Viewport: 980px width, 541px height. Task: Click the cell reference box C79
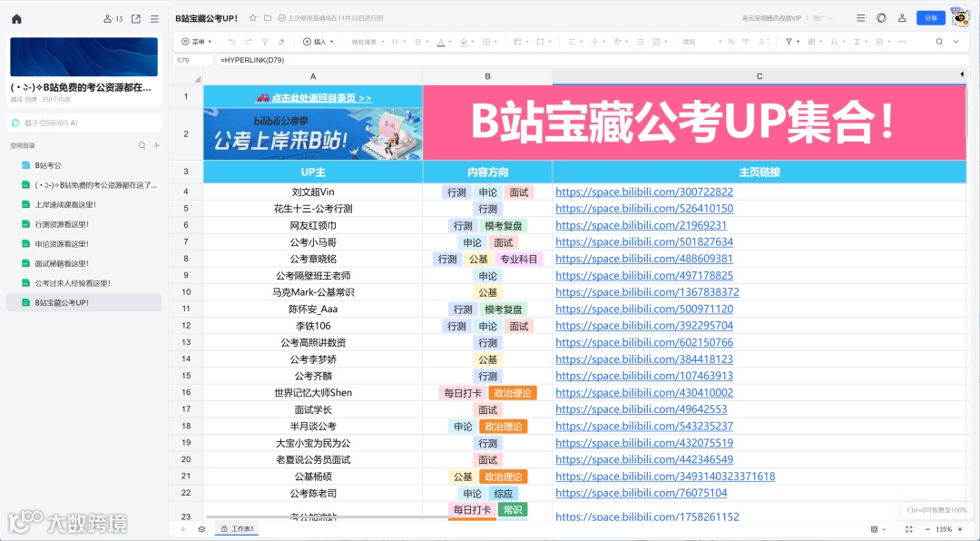click(x=193, y=60)
